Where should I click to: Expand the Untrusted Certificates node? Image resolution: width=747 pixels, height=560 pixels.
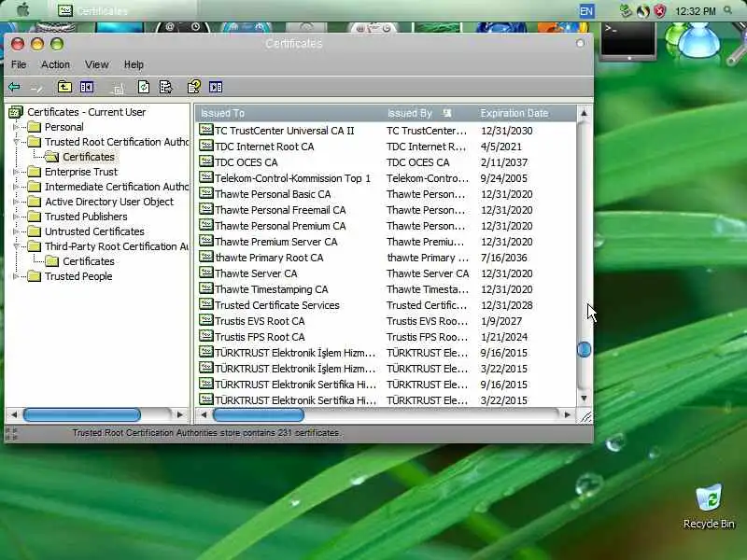click(x=16, y=231)
